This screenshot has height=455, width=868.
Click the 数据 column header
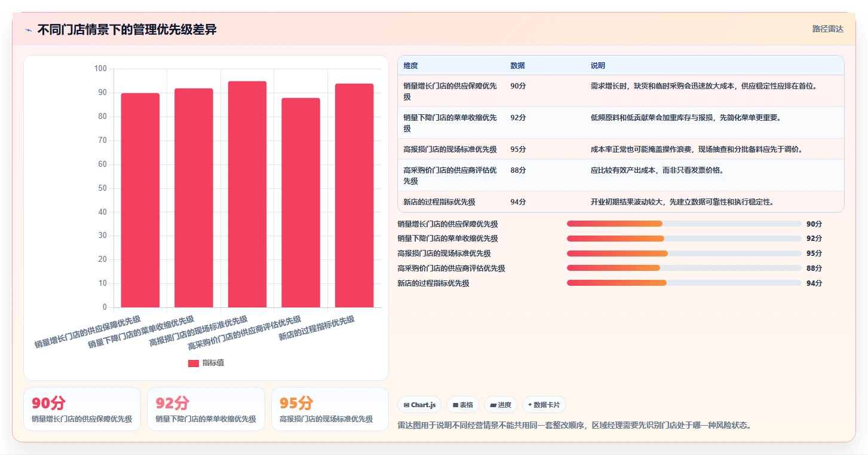pos(517,66)
